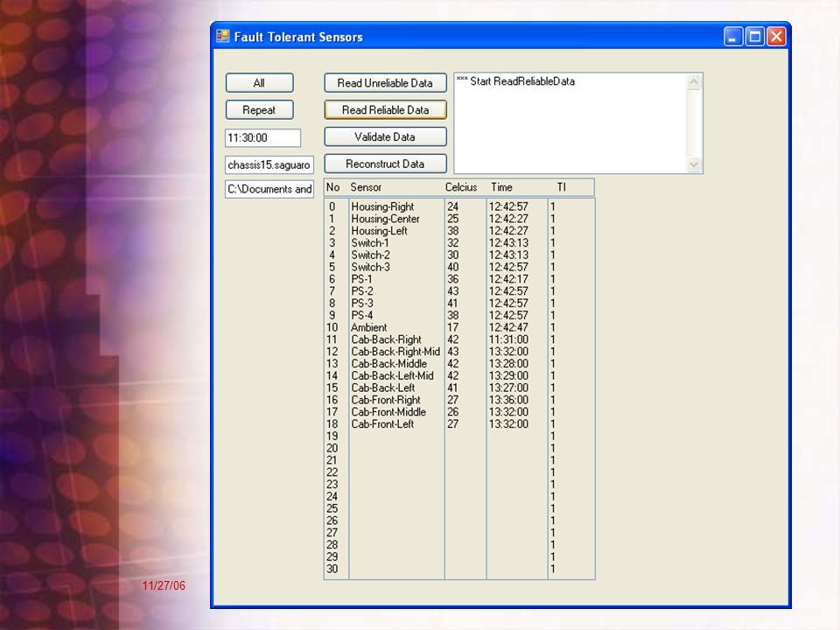
Task: Select the Cab-Back-Left sensor entry
Action: coord(383,388)
